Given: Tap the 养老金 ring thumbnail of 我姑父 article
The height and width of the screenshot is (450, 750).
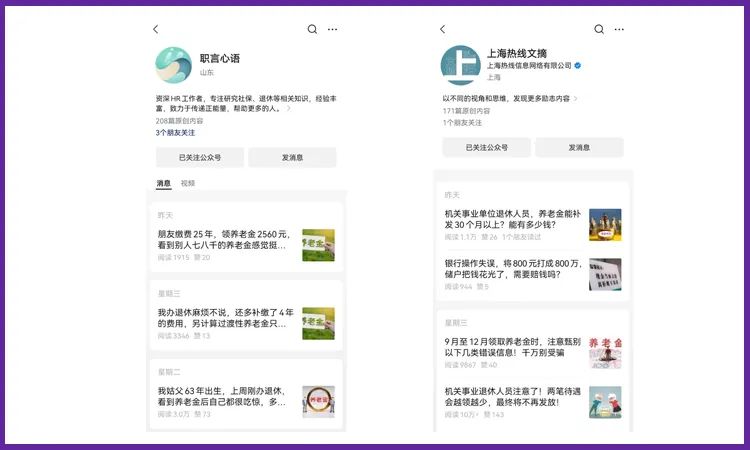Looking at the screenshot, I should (319, 402).
